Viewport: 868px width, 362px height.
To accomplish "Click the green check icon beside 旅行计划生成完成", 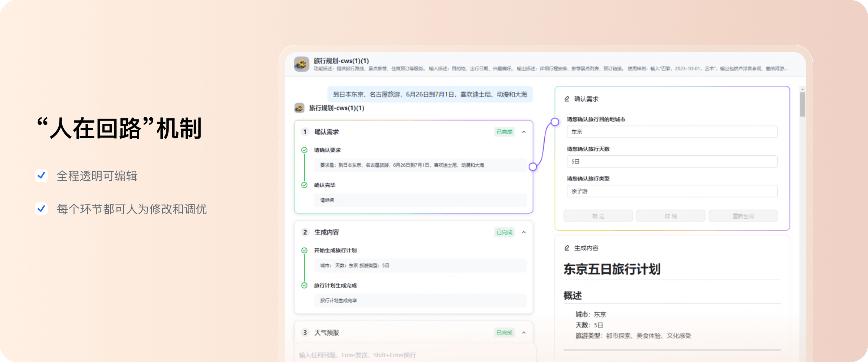I will coord(305,285).
